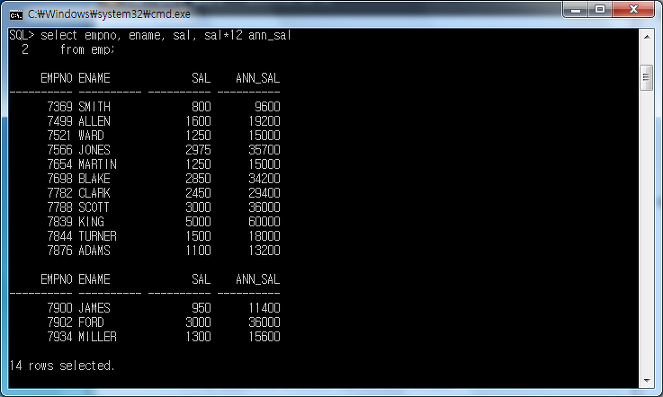Click the '14 rows selected.' message

(x=62, y=365)
